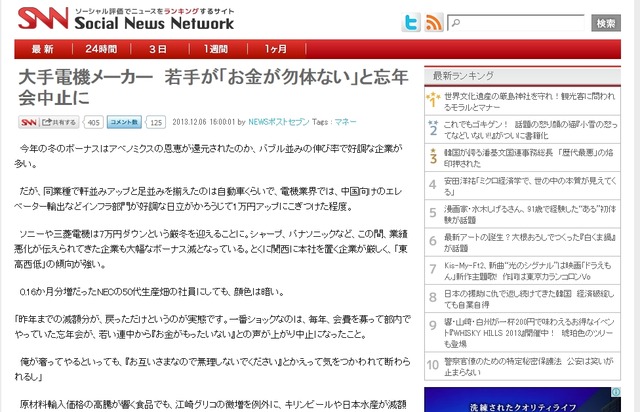Select the 24時間 tab

[101, 49]
